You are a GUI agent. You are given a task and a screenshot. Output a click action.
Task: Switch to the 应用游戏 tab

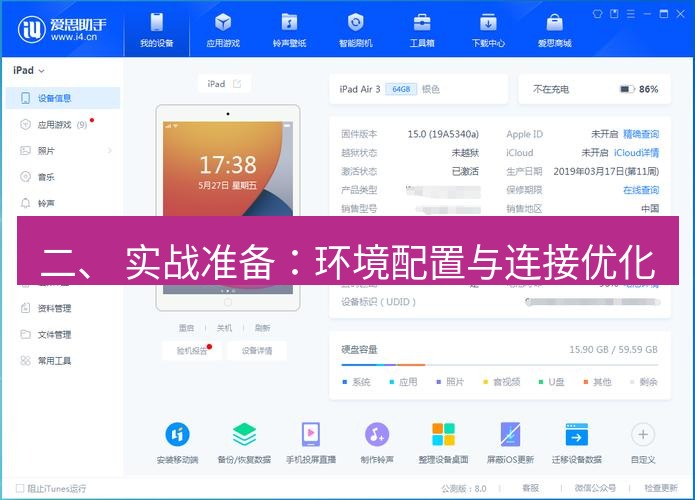pyautogui.click(x=223, y=30)
